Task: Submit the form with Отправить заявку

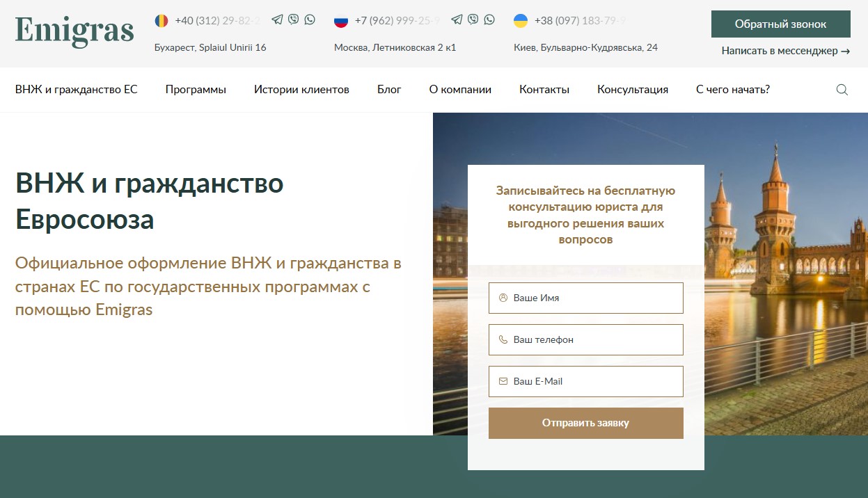Action: tap(586, 423)
